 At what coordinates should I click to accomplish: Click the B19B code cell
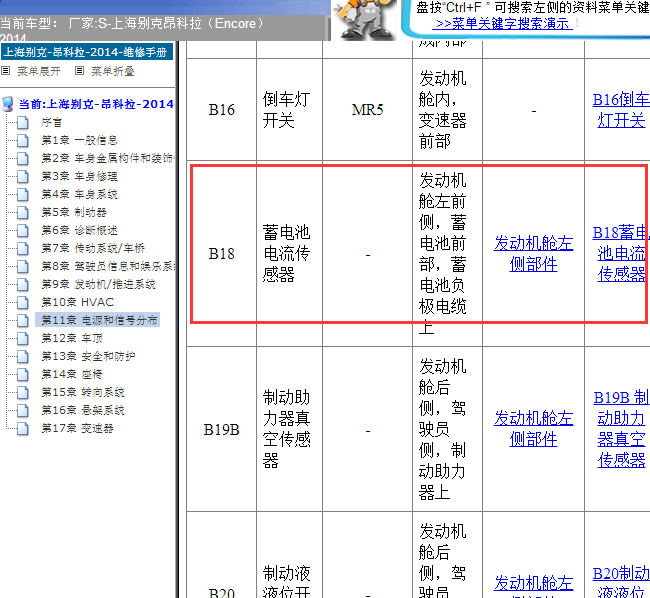pos(221,430)
